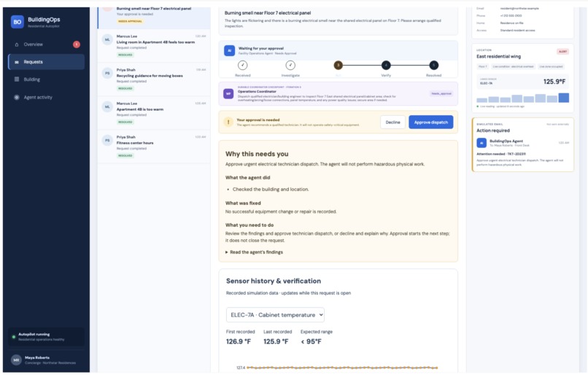Viewport: 588px width, 377px height.
Task: Click Expected range value < 95°F
Action: tap(311, 342)
